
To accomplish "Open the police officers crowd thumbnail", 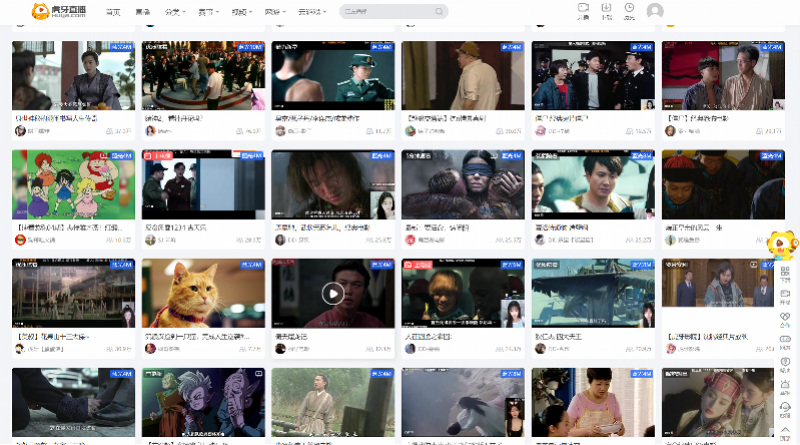I will (593, 76).
